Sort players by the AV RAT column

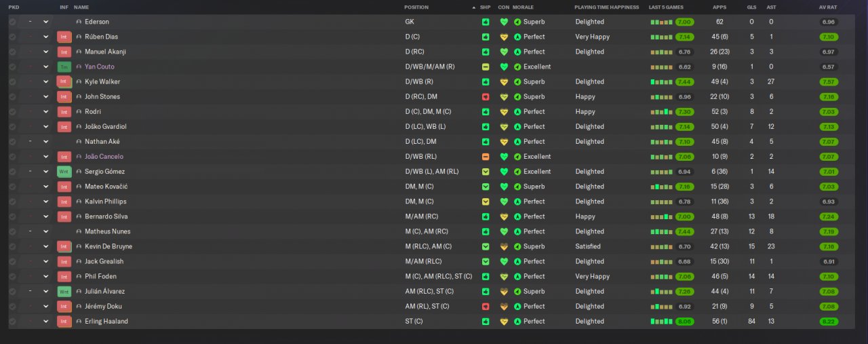point(828,7)
